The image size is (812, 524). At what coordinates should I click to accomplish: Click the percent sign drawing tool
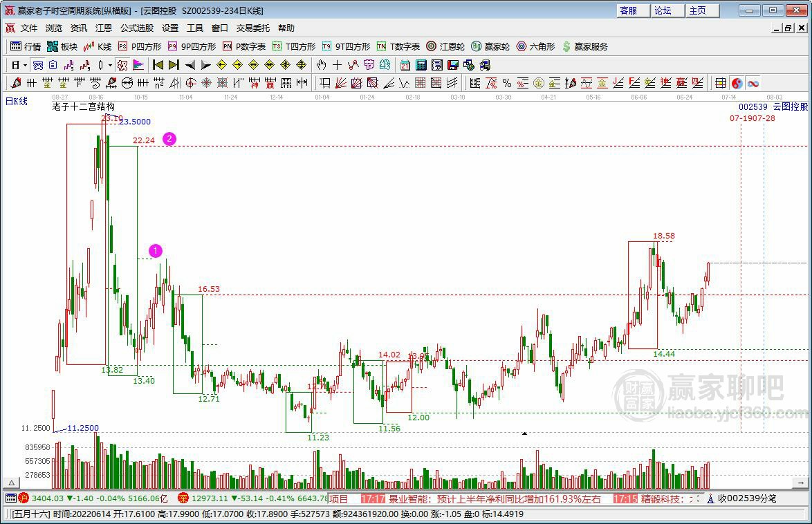click(507, 83)
